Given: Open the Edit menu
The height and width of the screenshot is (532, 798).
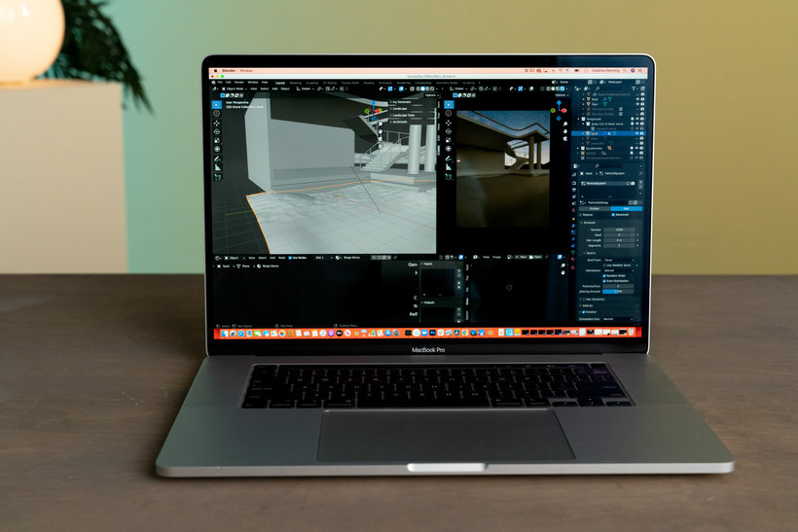Looking at the screenshot, I should (x=229, y=82).
